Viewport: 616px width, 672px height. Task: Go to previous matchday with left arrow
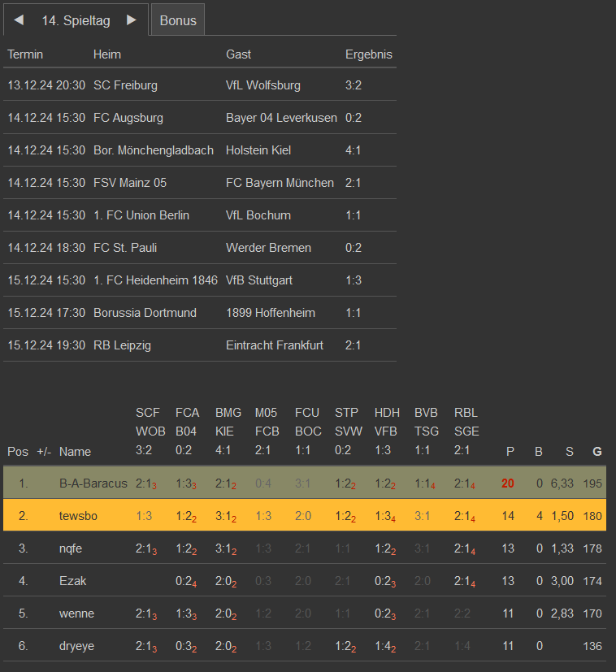pos(19,20)
